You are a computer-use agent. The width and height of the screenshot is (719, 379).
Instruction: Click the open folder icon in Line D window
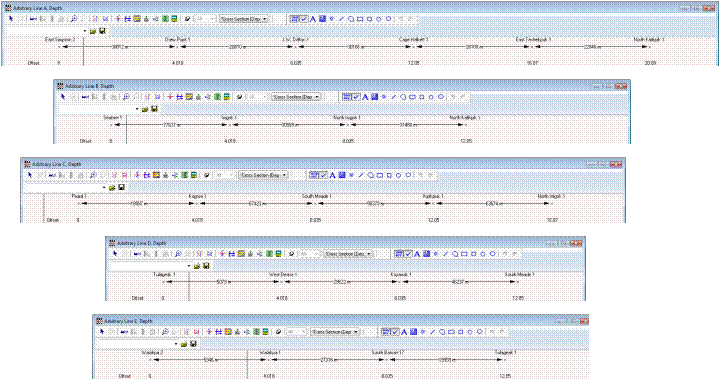tap(197, 266)
